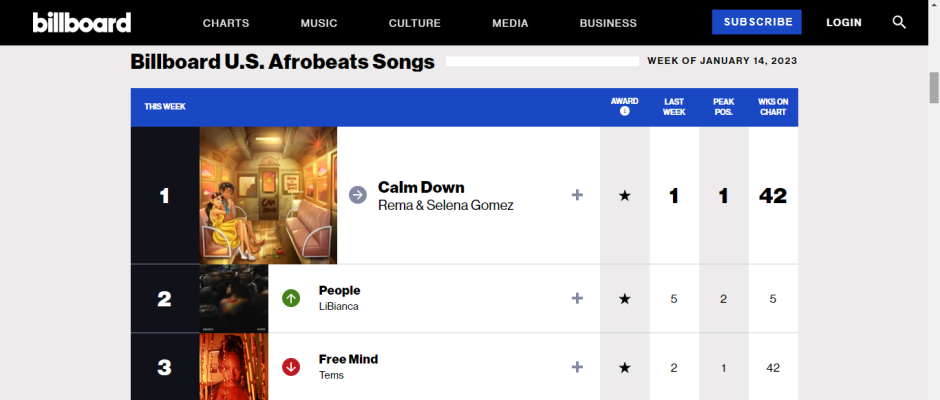940x400 pixels.
Task: Open the Music menu
Action: coord(319,23)
